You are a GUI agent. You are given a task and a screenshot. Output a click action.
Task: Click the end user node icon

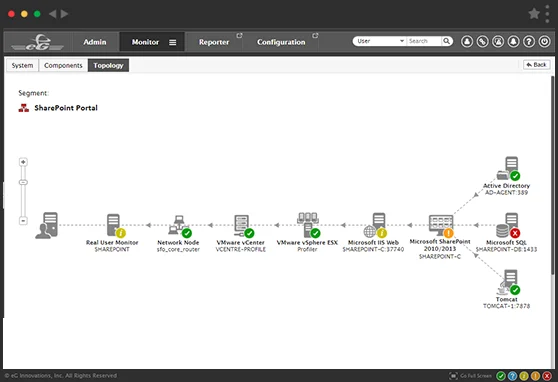[47, 225]
